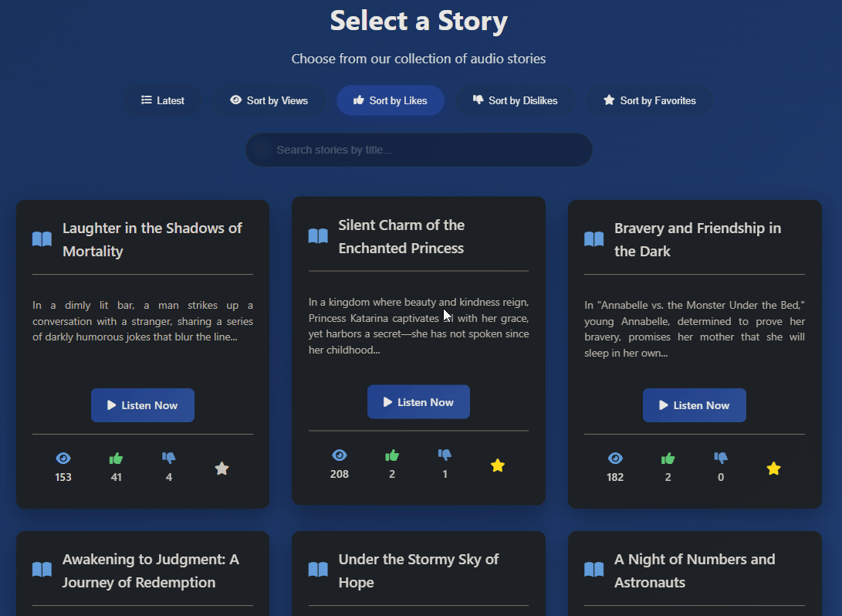Like the Bravery and Friendship story
Image resolution: width=842 pixels, height=616 pixels.
tap(668, 459)
